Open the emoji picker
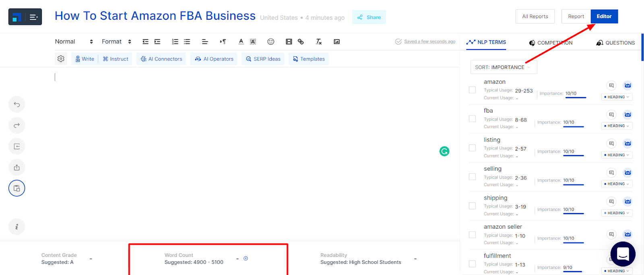This screenshot has width=644, height=275. (x=271, y=41)
